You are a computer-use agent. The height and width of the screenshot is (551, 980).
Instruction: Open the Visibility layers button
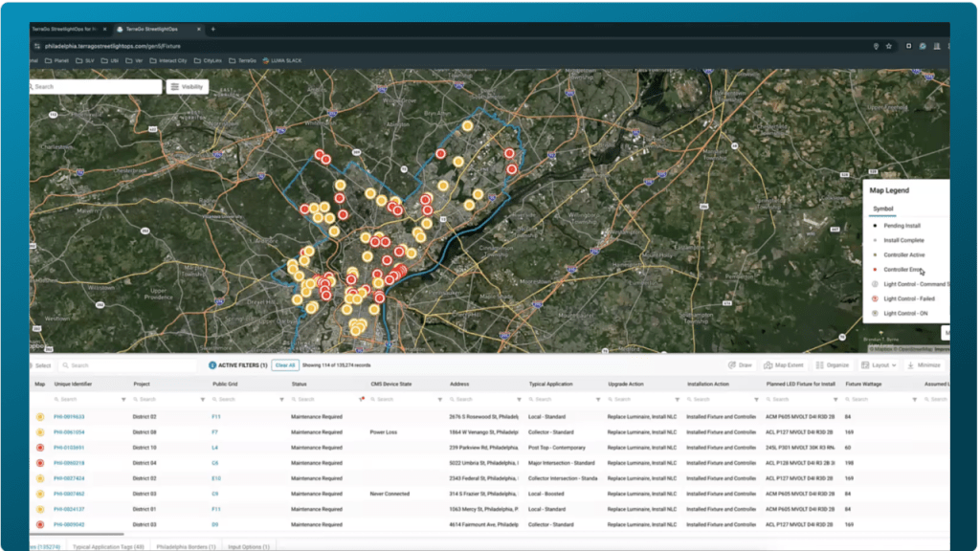click(x=188, y=86)
